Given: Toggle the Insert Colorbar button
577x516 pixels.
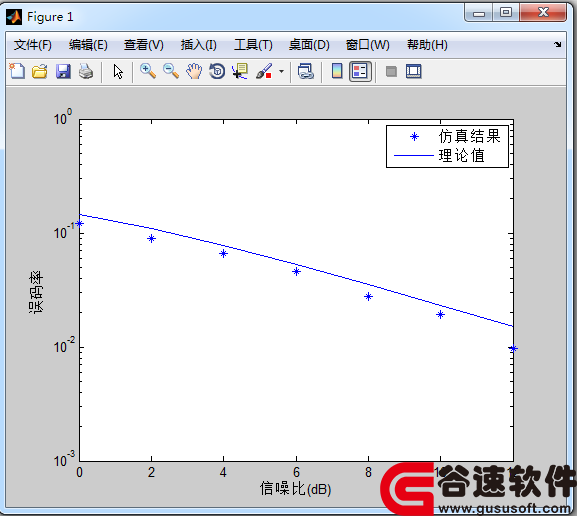Looking at the screenshot, I should click(x=337, y=71).
